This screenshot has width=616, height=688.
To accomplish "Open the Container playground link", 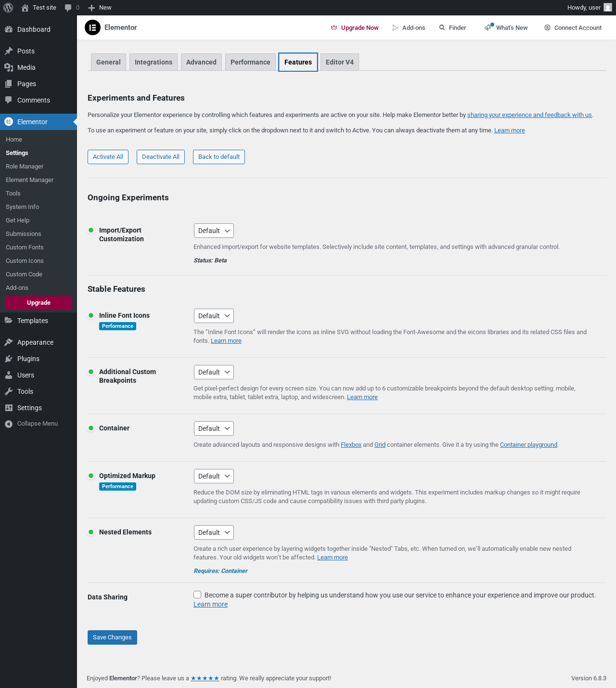I will [x=528, y=445].
